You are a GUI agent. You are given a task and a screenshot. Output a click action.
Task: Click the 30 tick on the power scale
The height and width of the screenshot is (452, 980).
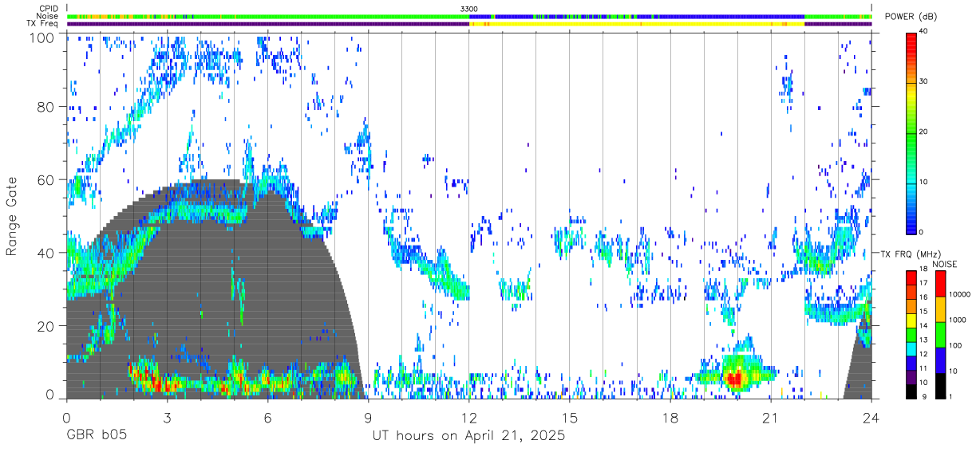point(925,82)
